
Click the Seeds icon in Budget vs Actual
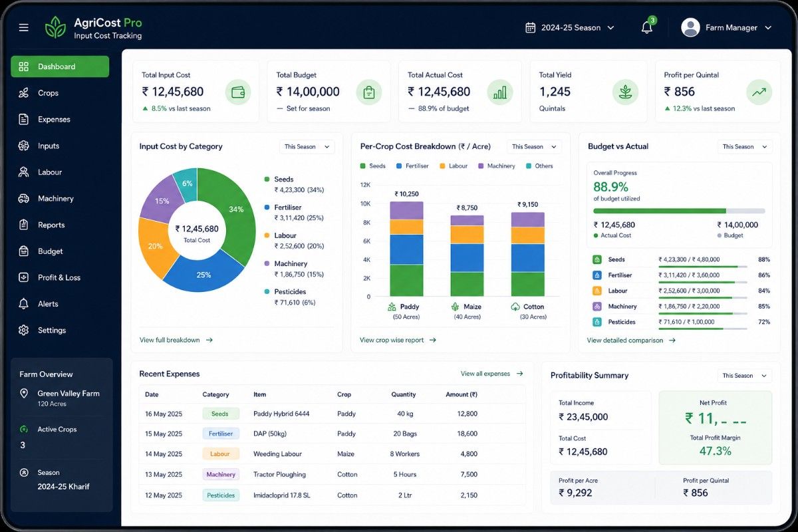tap(597, 260)
